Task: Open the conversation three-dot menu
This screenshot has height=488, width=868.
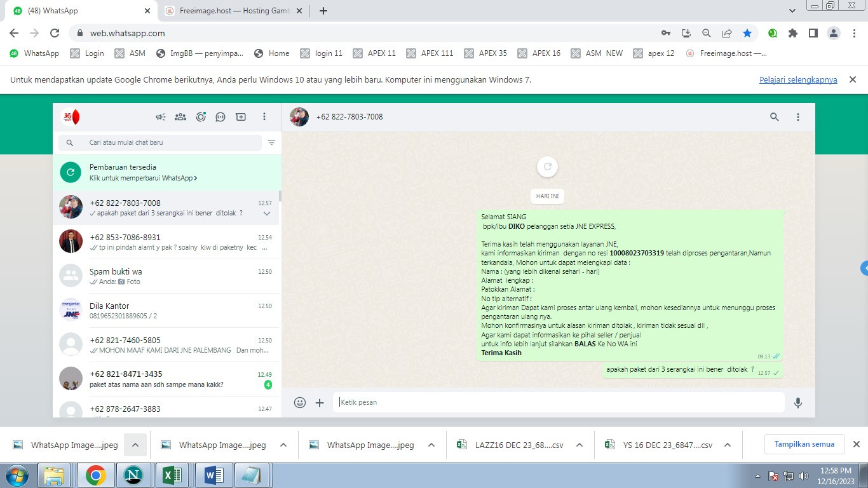Action: coord(798,117)
